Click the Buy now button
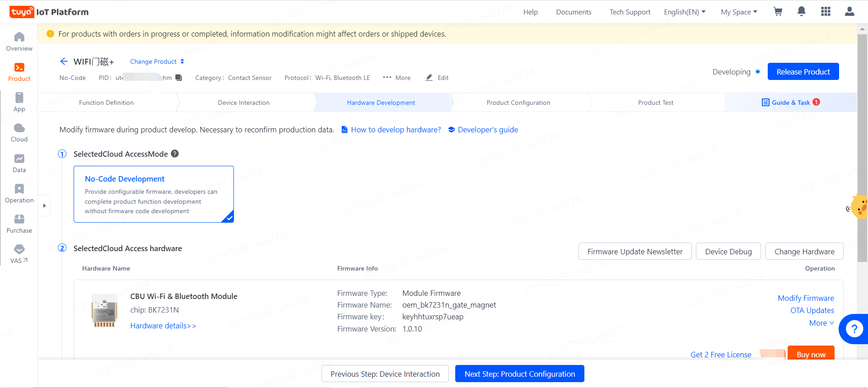 pyautogui.click(x=811, y=353)
